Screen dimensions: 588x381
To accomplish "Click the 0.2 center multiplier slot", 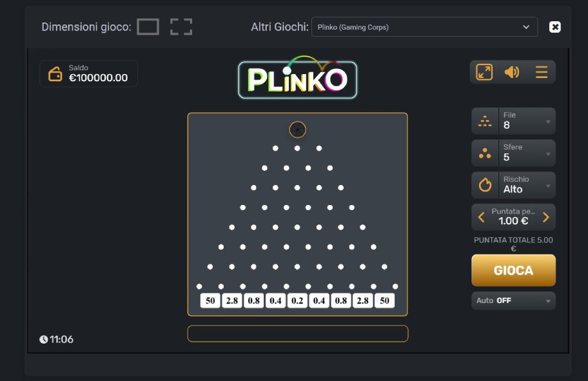I will (297, 300).
